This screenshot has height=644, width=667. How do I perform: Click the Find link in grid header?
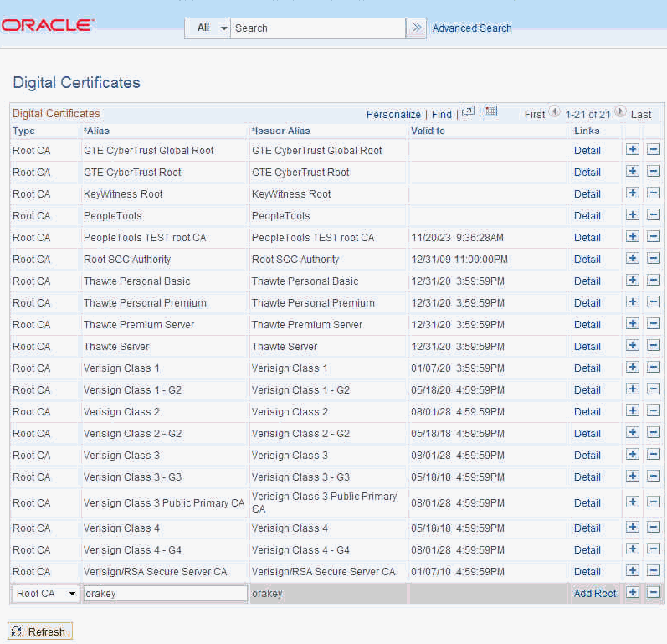coord(442,114)
